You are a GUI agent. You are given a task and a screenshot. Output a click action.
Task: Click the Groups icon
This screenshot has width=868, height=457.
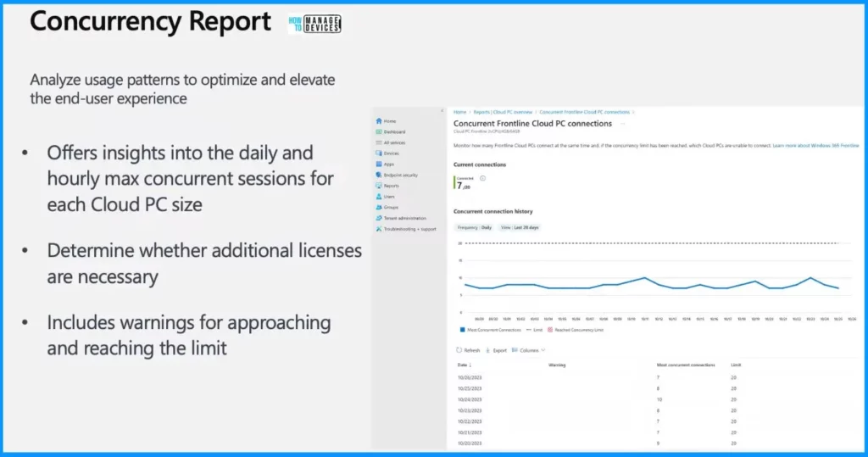point(379,207)
